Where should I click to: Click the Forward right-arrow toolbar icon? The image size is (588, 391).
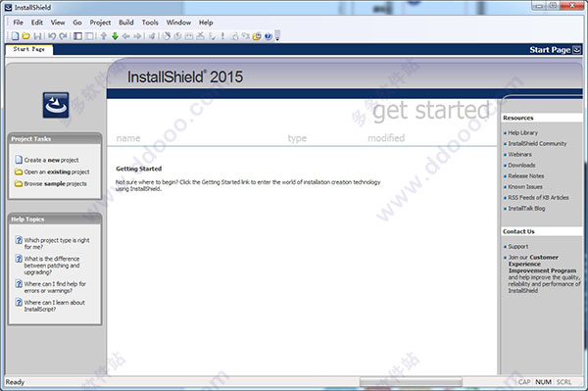(x=137, y=36)
